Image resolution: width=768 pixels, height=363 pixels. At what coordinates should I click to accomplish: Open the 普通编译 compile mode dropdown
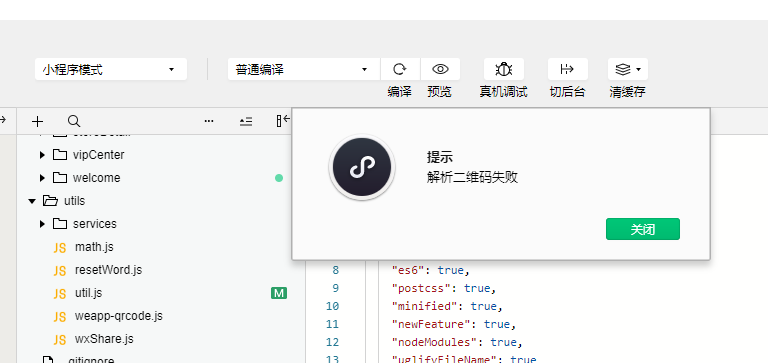(304, 69)
